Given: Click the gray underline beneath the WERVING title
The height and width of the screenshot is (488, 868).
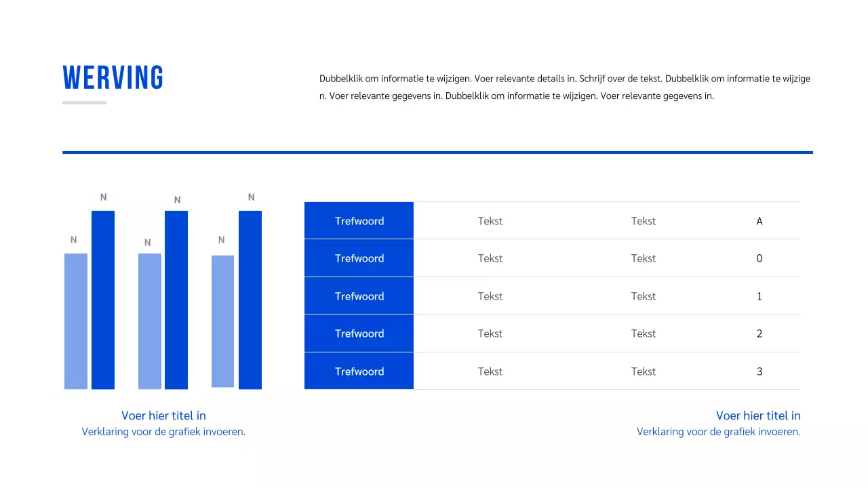Looking at the screenshot, I should click(84, 103).
